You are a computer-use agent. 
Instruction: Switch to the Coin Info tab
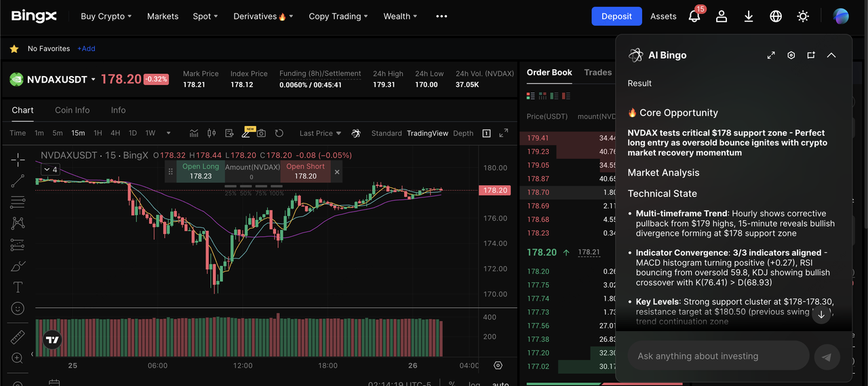pyautogui.click(x=72, y=110)
